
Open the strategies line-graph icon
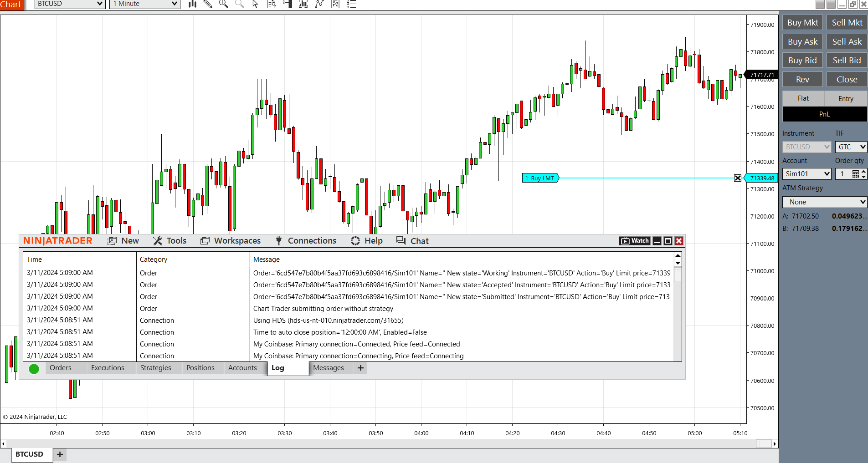point(319,4)
